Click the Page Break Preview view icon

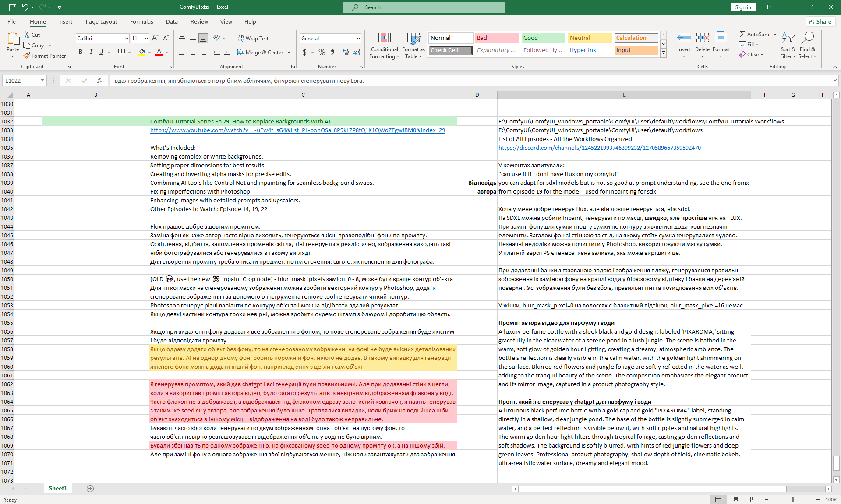753,500
